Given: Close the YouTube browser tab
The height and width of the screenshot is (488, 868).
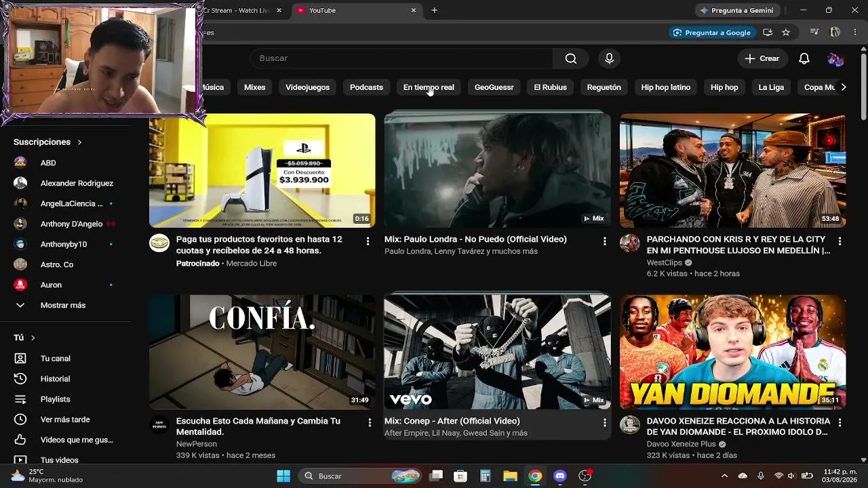Looking at the screenshot, I should click(x=414, y=10).
